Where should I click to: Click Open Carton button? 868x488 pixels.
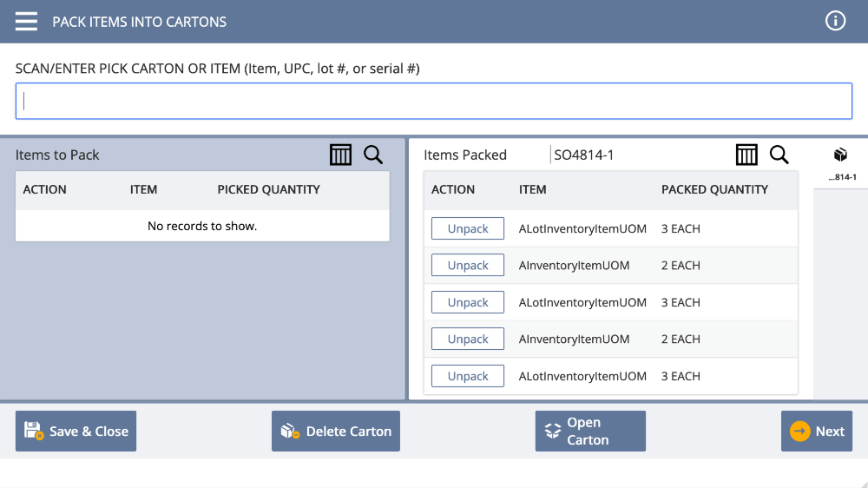590,431
